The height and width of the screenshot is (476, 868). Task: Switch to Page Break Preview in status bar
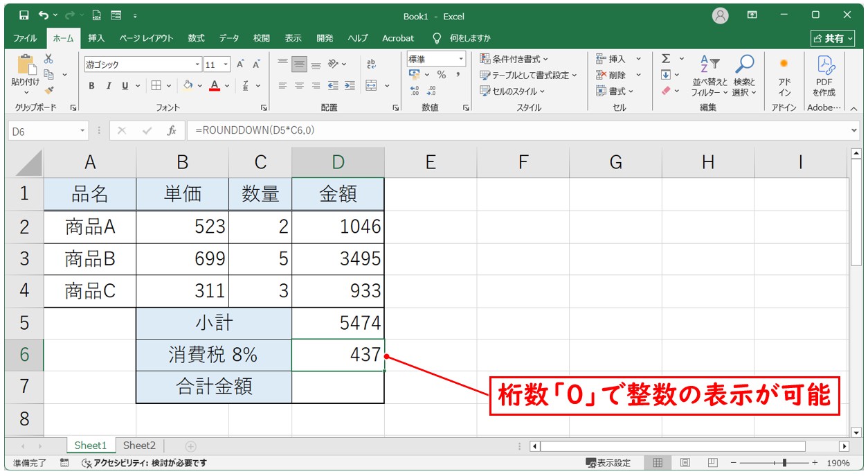(x=713, y=463)
